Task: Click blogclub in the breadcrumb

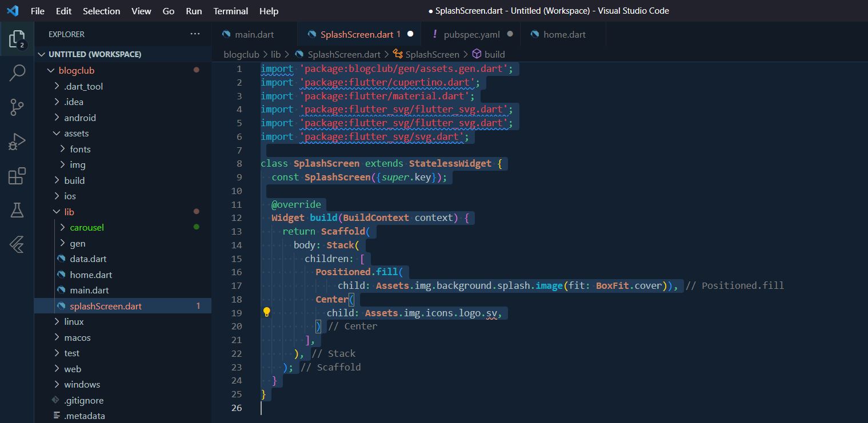Action: [x=241, y=54]
